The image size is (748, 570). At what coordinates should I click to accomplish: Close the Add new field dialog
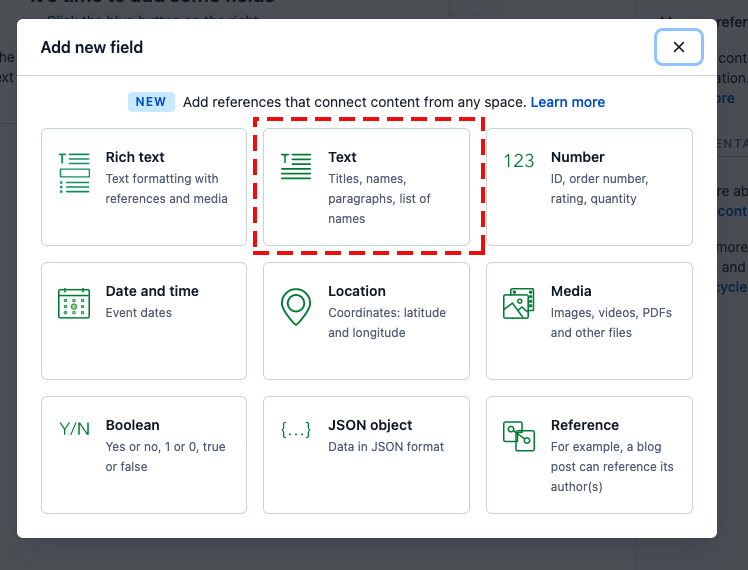(678, 47)
